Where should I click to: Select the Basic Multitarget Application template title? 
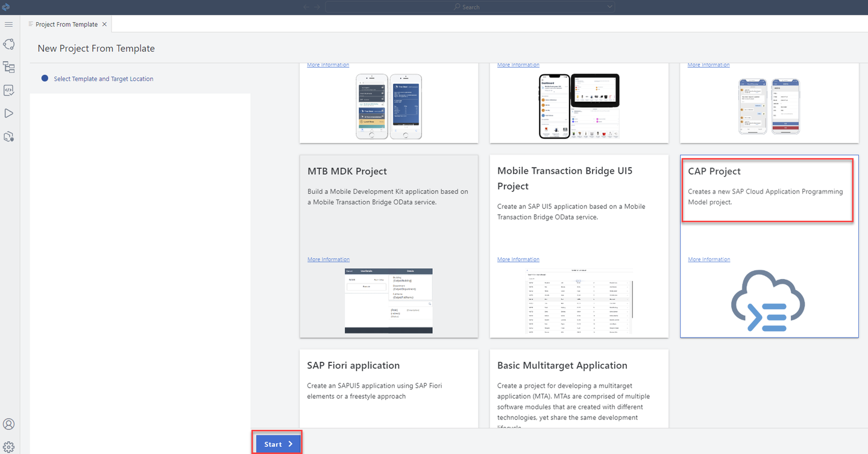(562, 365)
